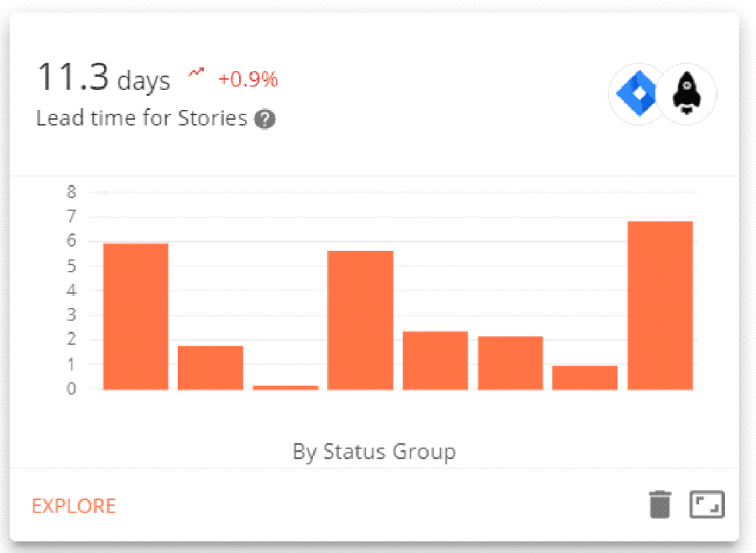This screenshot has height=553, width=756.
Task: Expand the By Status Group breakdown
Action: click(x=374, y=451)
